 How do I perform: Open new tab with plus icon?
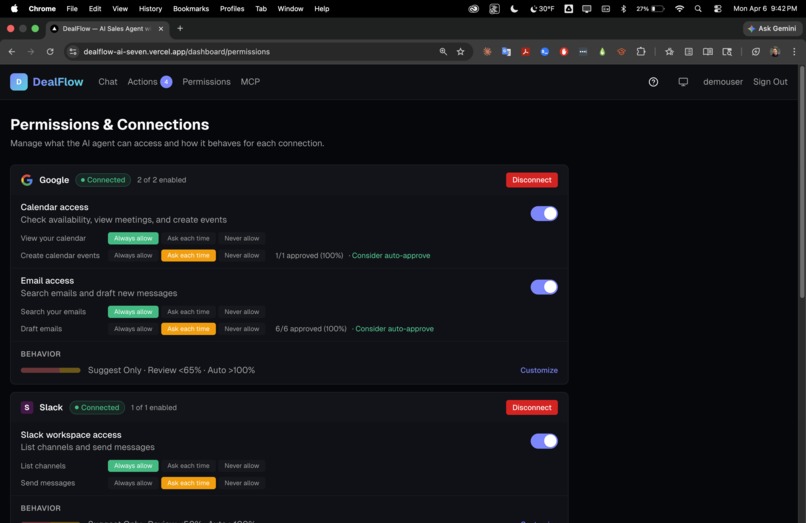pos(180,28)
